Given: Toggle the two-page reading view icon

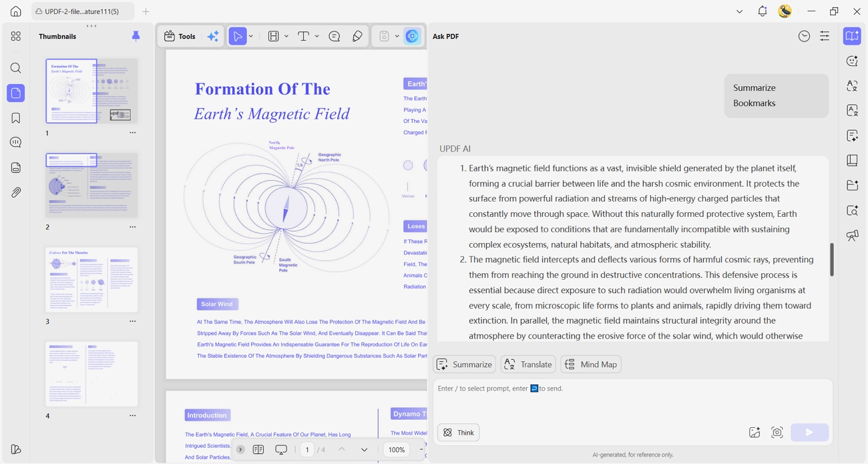Looking at the screenshot, I should [258, 450].
